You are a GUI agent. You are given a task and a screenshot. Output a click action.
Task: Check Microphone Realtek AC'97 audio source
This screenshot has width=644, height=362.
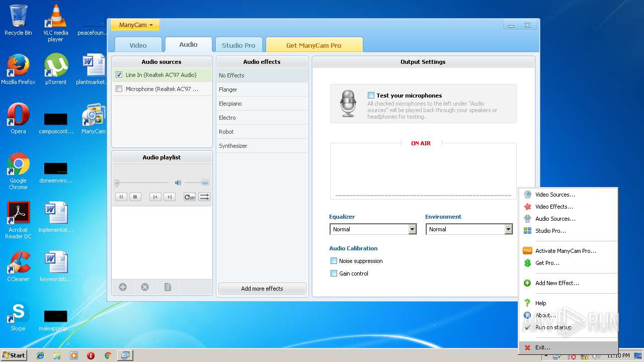pyautogui.click(x=119, y=89)
